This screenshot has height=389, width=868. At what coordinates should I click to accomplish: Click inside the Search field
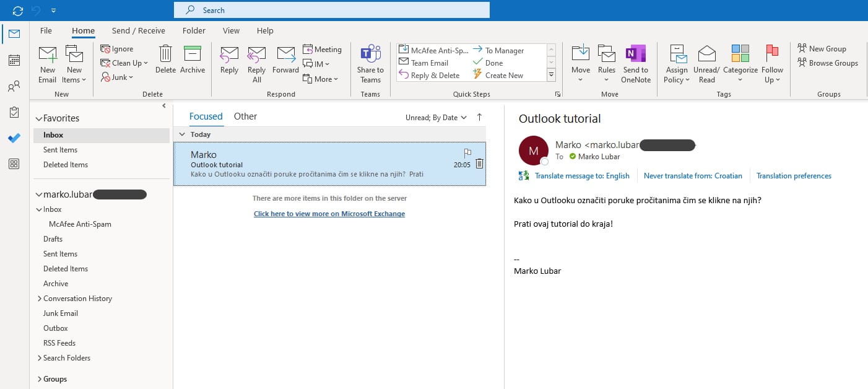tap(331, 10)
